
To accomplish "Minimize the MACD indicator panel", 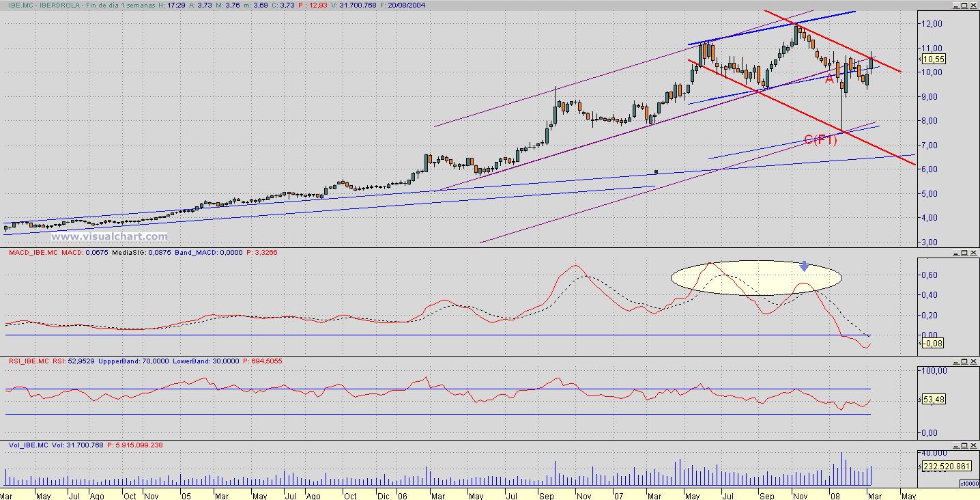I will pos(957,253).
